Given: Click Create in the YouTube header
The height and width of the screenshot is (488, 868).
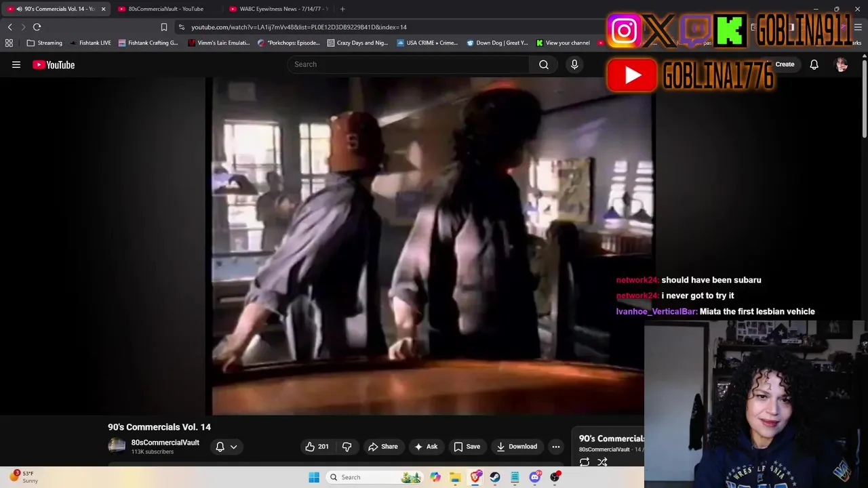Looking at the screenshot, I should click(x=785, y=64).
